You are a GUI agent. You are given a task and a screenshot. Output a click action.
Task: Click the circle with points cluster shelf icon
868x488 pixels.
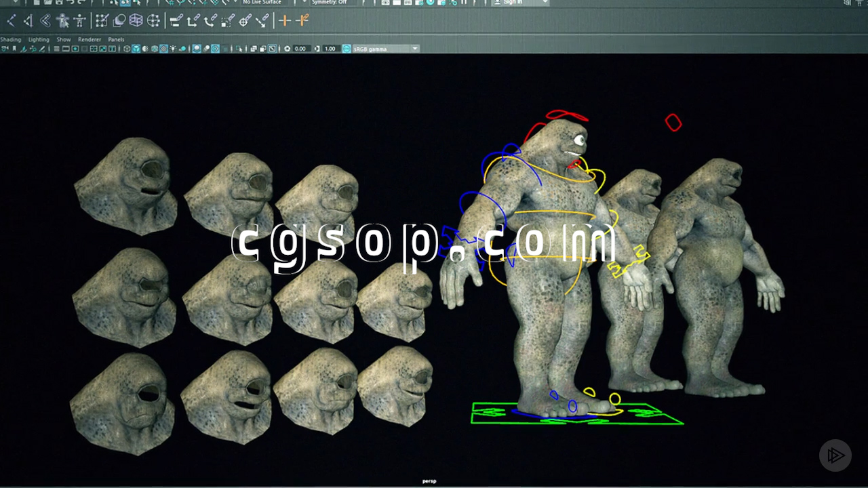[x=154, y=20]
